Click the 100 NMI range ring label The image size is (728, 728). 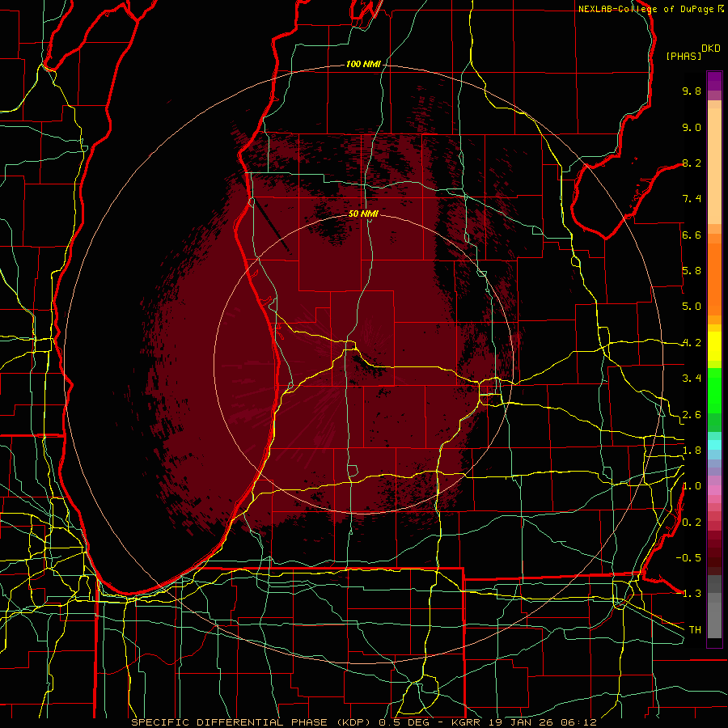tap(363, 64)
